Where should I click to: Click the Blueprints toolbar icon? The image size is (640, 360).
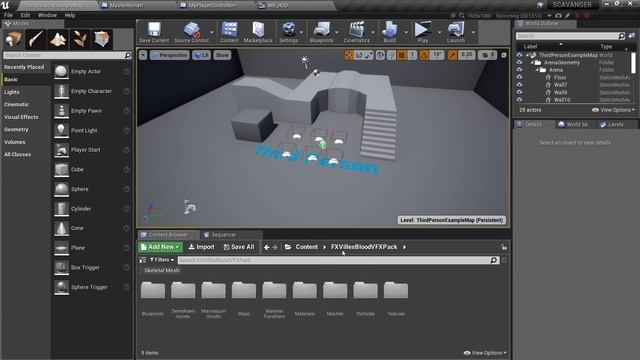(x=321, y=32)
